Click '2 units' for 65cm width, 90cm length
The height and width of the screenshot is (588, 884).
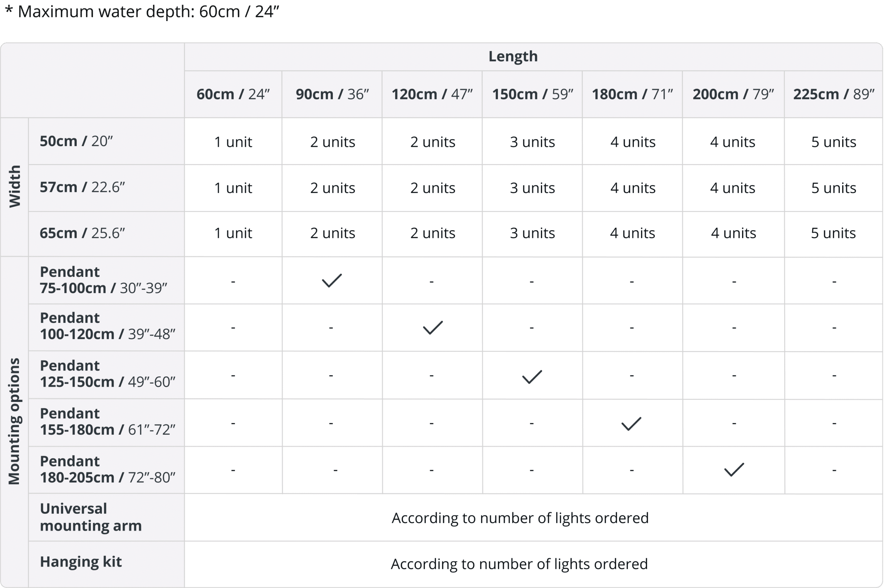click(332, 233)
